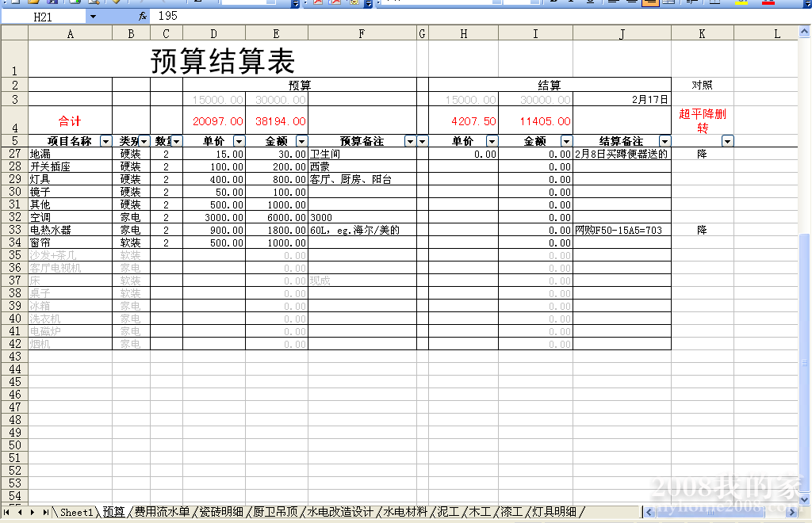This screenshot has width=812, height=523.
Task: Open the 结算备注 filter dropdown
Action: point(665,141)
